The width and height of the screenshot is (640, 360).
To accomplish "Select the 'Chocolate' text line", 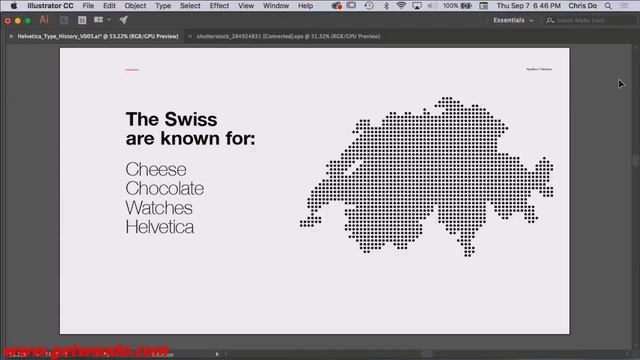I will pos(164,189).
